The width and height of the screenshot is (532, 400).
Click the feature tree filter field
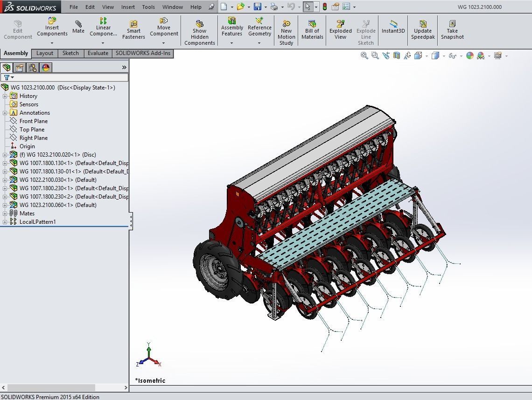coord(64,77)
